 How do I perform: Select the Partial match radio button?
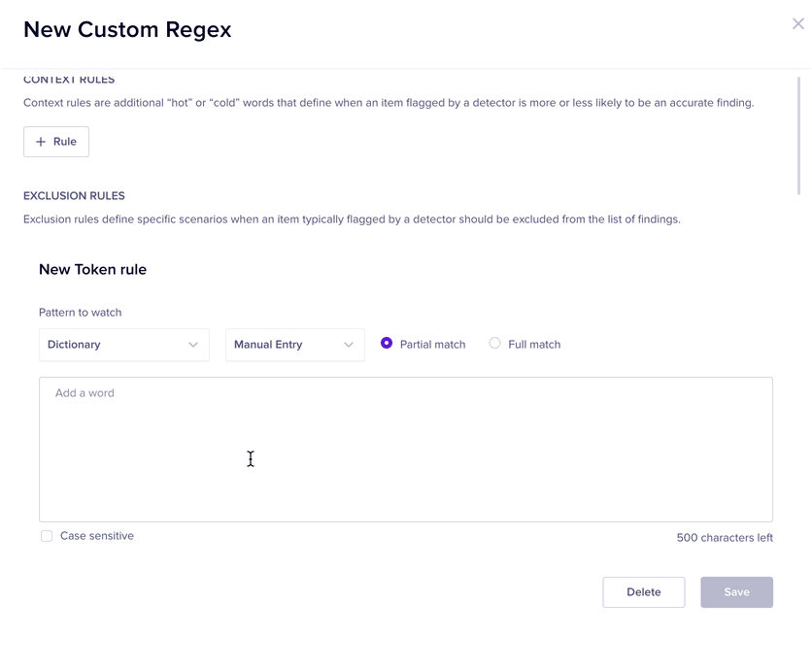pos(387,344)
